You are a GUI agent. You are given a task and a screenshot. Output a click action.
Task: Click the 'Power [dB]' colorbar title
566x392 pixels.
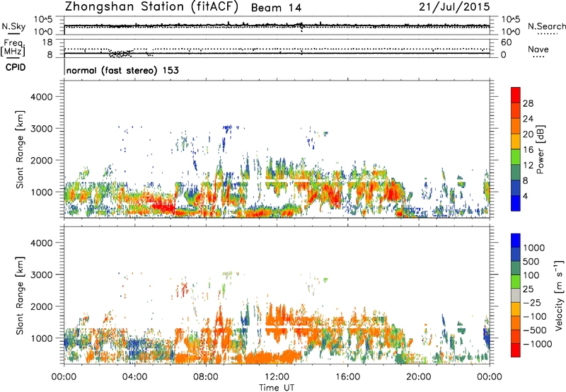(541, 149)
